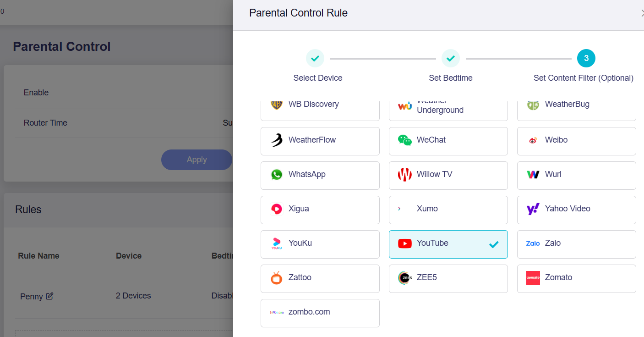Click step 3 Set Content Filter circle
This screenshot has height=337, width=644.
point(586,58)
